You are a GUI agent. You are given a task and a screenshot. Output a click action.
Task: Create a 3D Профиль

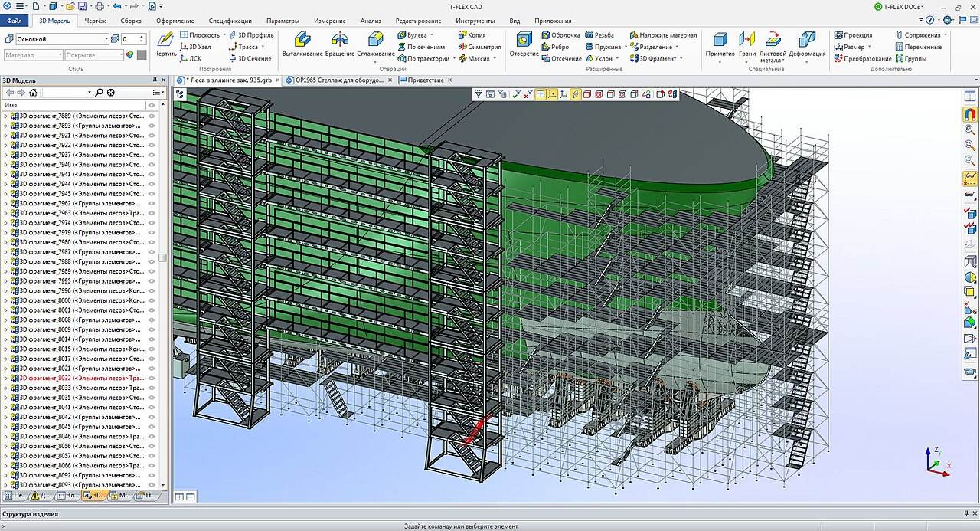(x=251, y=35)
